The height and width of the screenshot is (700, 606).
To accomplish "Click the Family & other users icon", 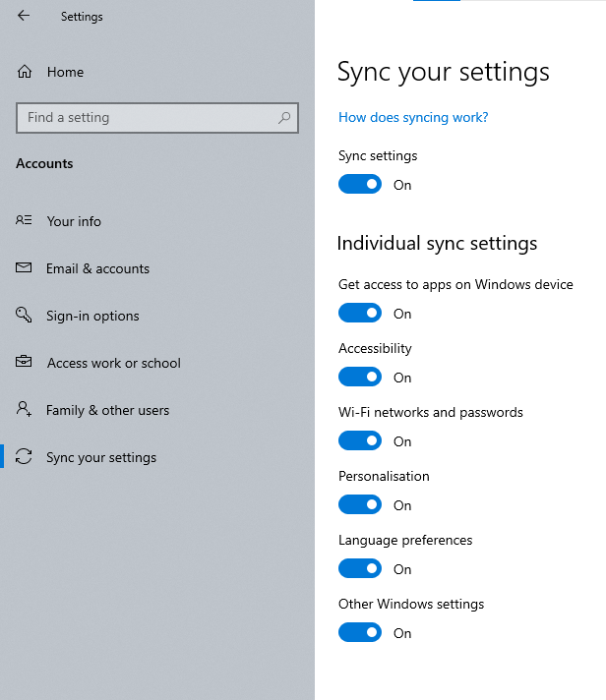I will 24,408.
